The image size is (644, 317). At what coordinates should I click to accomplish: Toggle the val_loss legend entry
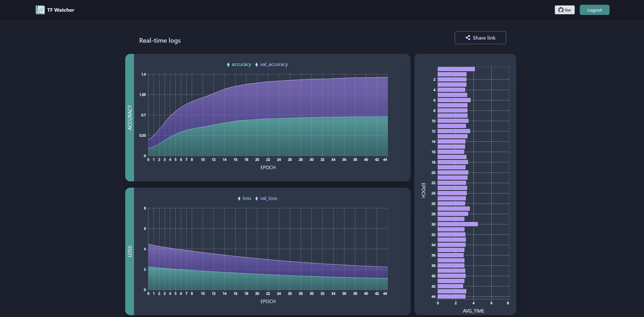tap(266, 198)
